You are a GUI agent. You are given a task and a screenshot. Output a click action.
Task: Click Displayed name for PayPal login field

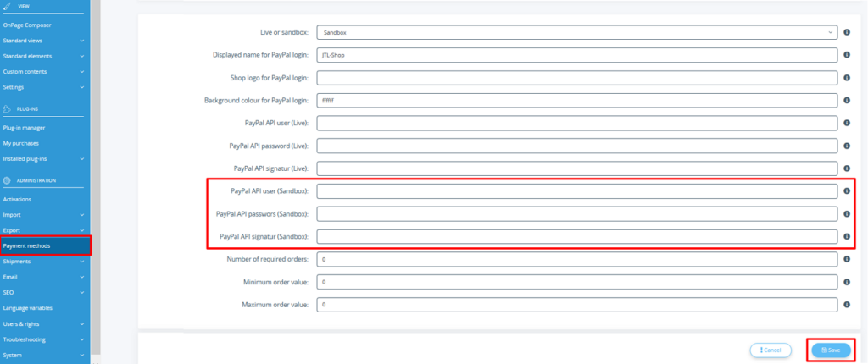tap(576, 55)
